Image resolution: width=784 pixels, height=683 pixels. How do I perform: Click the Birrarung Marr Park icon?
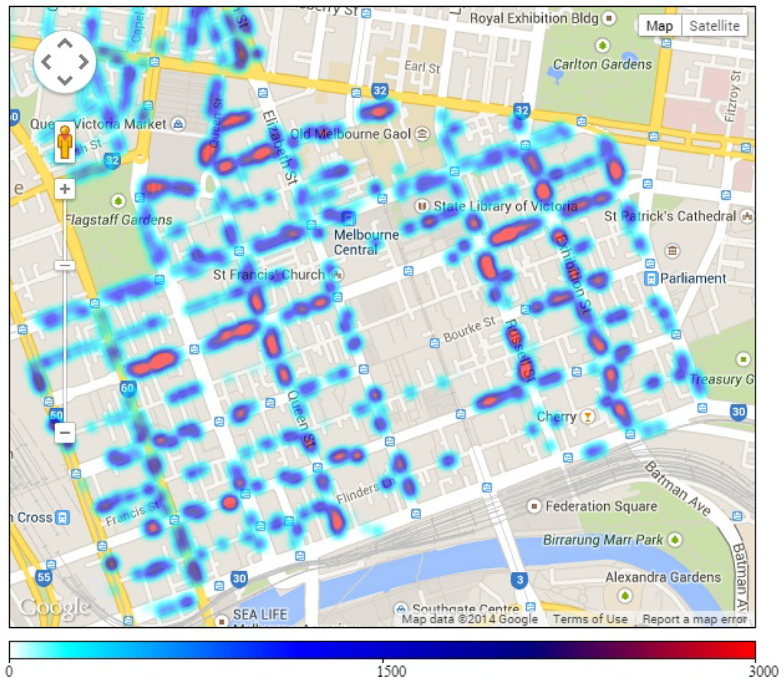675,540
